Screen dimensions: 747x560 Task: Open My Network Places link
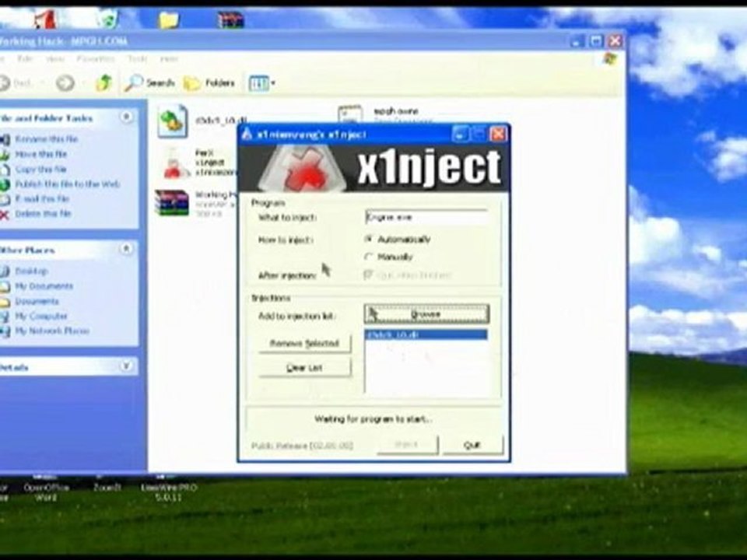coord(52,331)
